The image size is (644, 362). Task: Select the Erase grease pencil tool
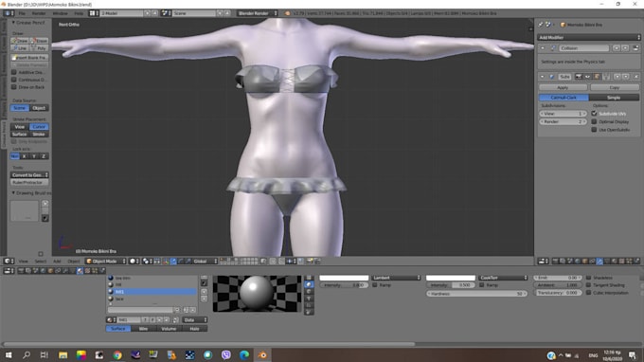pyautogui.click(x=39, y=41)
